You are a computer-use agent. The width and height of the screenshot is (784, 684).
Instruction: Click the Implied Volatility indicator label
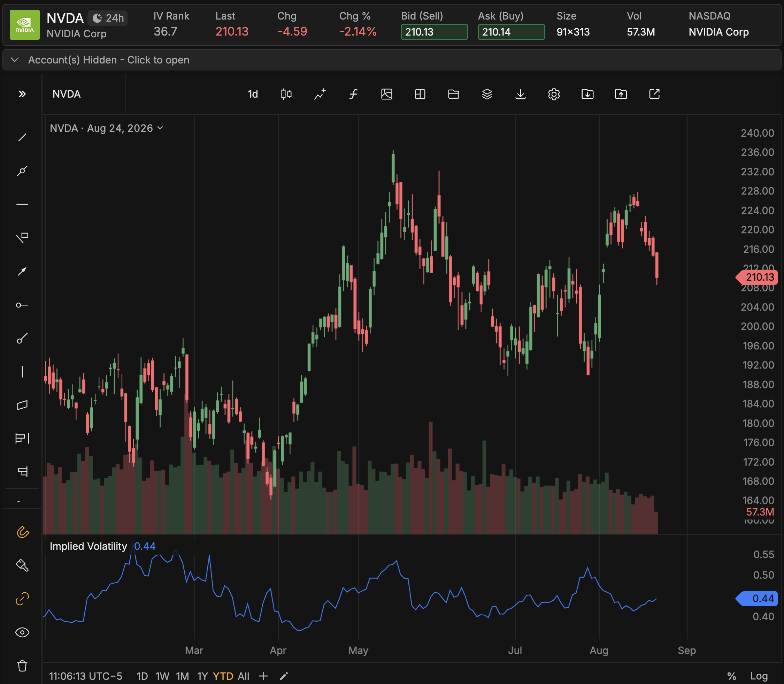point(88,546)
